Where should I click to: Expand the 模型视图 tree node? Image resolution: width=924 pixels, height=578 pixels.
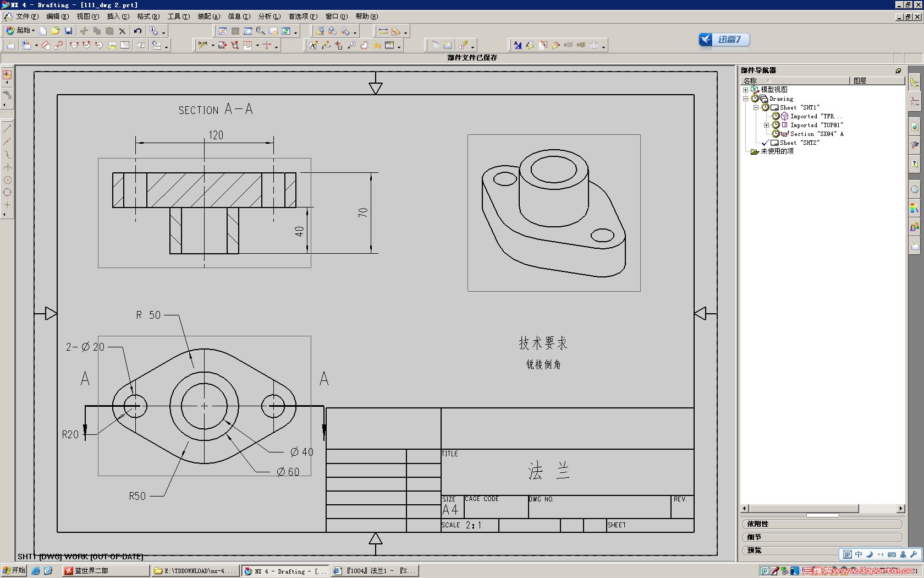[745, 90]
